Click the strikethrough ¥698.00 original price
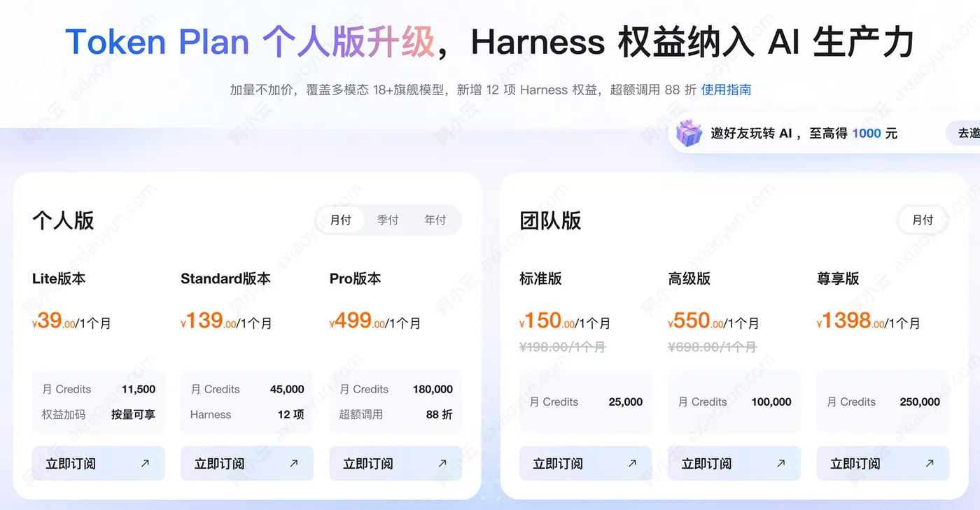 point(712,346)
